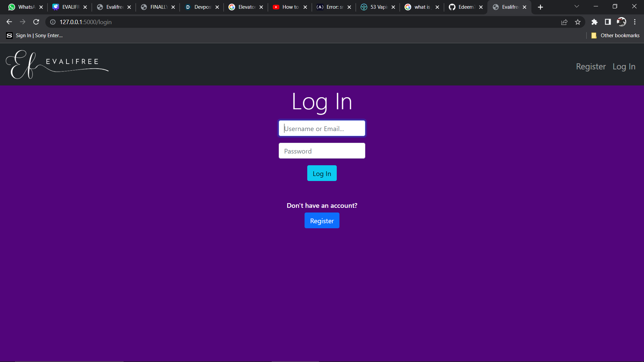This screenshot has height=362, width=644.
Task: Open Chrome three-dot menu
Action: coord(635,22)
